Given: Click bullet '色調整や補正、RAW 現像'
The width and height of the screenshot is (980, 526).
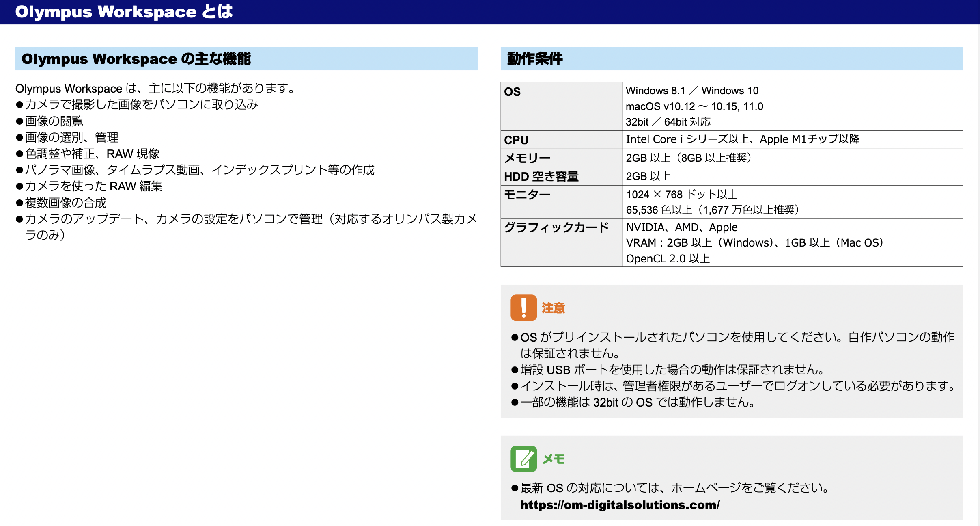Looking at the screenshot, I should pyautogui.click(x=87, y=154).
